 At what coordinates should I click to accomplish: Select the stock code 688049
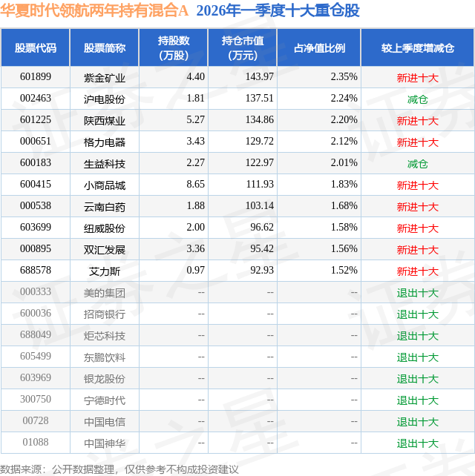tap(36, 335)
